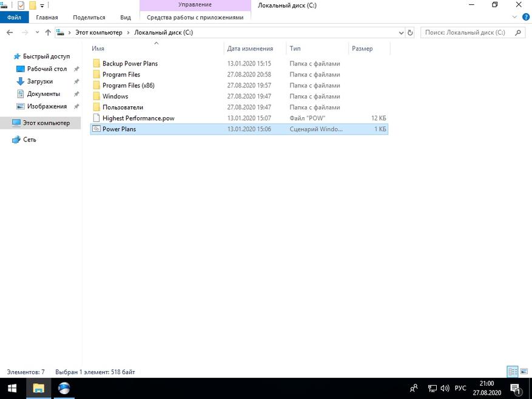
Task: Select the Program Files folder row
Action: coord(239,74)
